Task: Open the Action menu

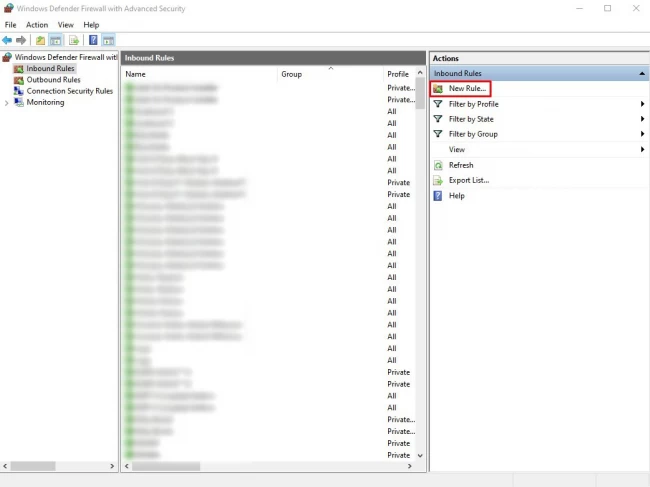Action: (x=37, y=25)
